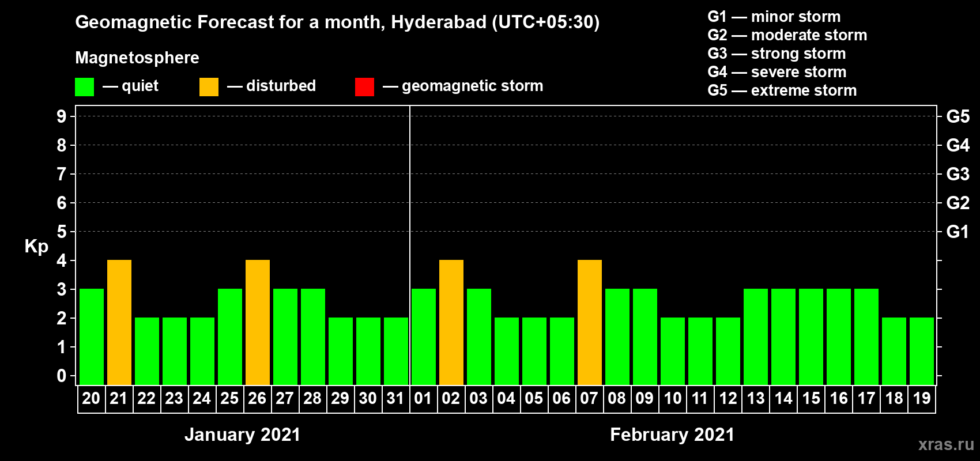Click the January 2021 month label
Screen dimensions: 980x461
click(243, 434)
